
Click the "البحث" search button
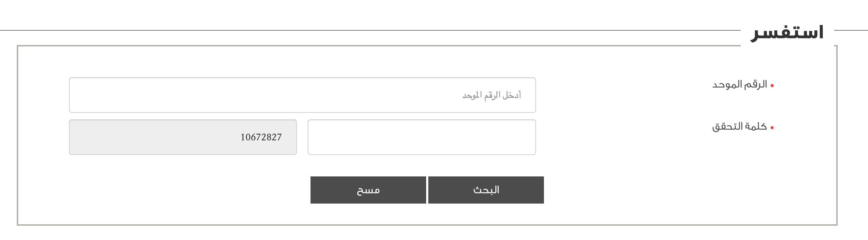(486, 190)
